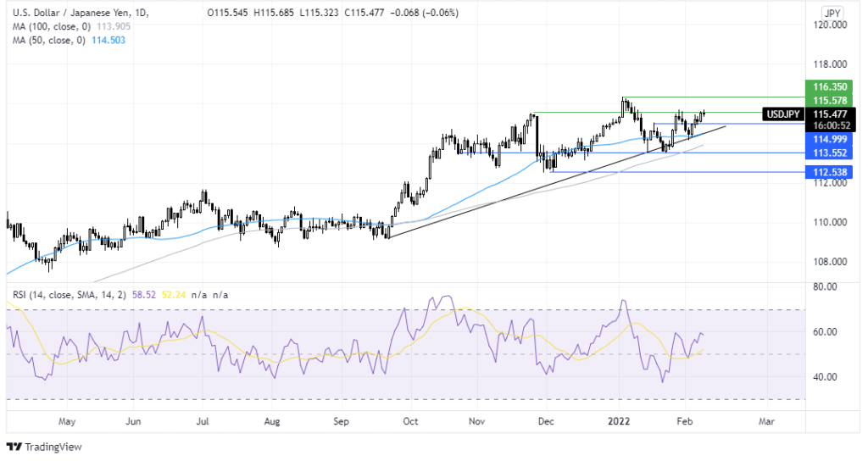This screenshot has width=868, height=461.
Task: Click the 113.552 blue price label
Action: pos(830,153)
